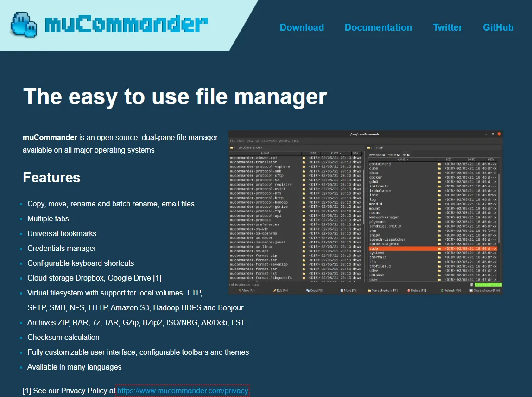Image resolution: width=532 pixels, height=397 pixels.
Task: Click the 'Credentials manager' feature item
Action: [x=62, y=248]
